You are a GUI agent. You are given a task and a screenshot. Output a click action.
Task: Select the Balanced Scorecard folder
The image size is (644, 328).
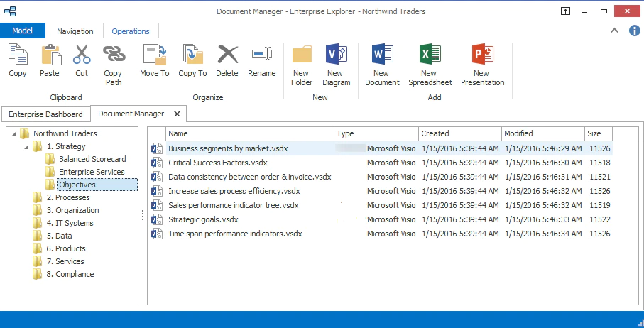[x=92, y=159]
